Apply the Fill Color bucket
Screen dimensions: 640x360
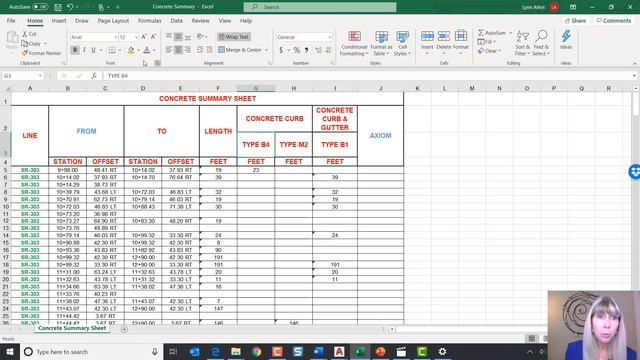pyautogui.click(x=131, y=50)
